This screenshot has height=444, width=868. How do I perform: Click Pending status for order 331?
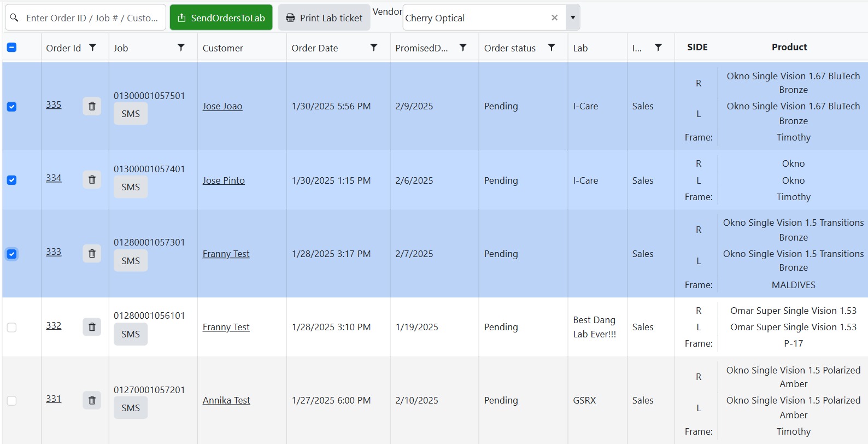501,400
